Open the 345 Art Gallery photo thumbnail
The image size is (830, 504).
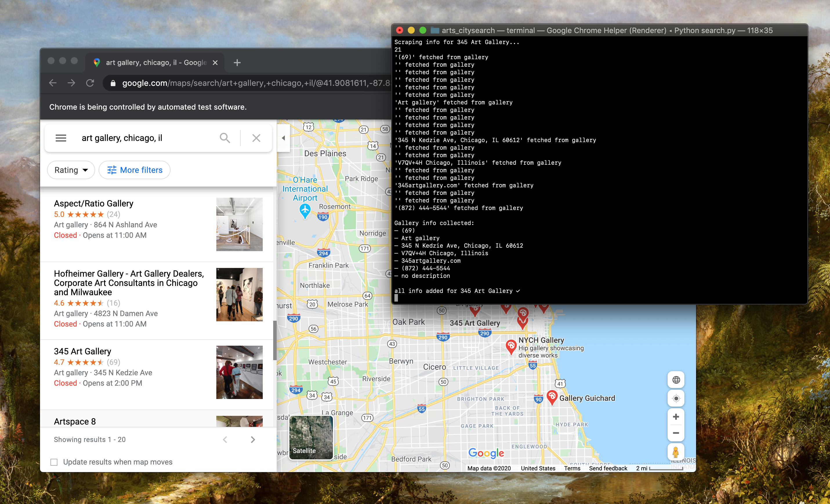tap(239, 372)
